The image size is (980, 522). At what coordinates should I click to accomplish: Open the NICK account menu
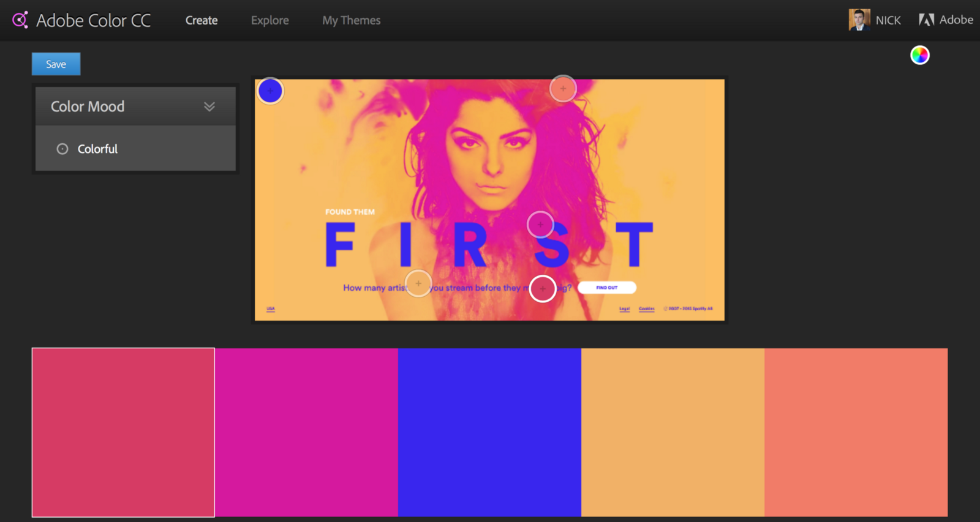click(x=888, y=20)
